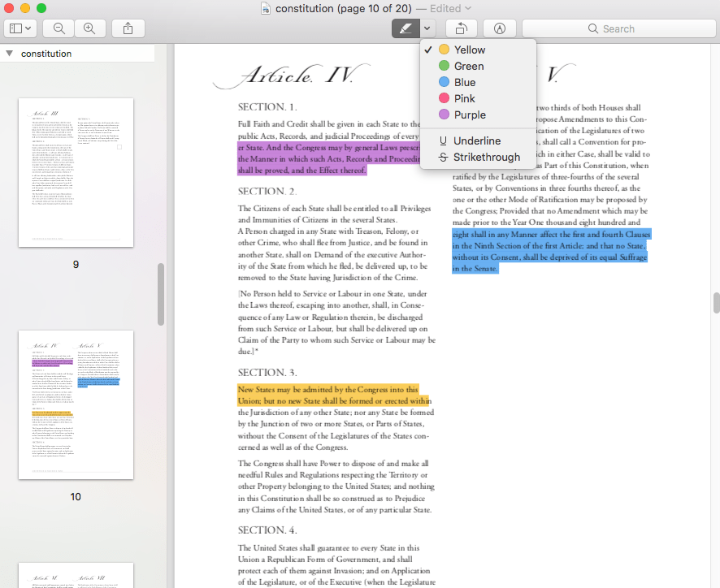Choose Green from the highlight menu

468,65
